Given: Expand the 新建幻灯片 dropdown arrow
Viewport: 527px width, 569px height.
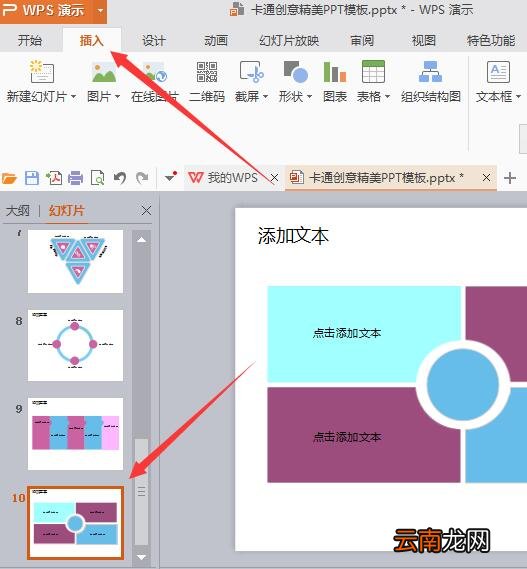Looking at the screenshot, I should coord(74,97).
